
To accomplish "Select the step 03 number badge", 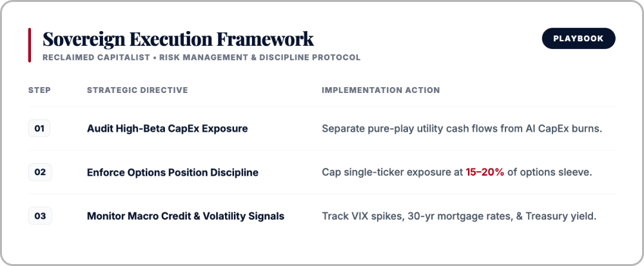I will pos(40,216).
